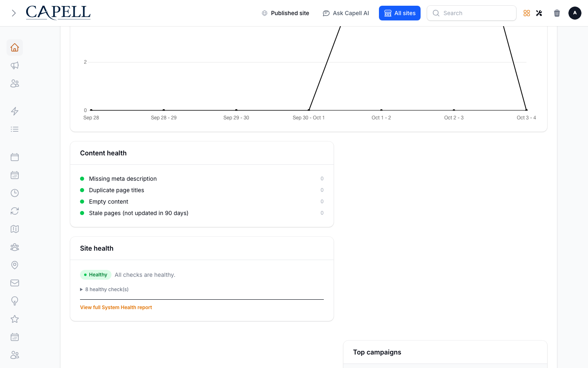Viewport: 588px width, 368px height.
Task: Select the lightning bolt icon in sidebar
Action: [15, 111]
